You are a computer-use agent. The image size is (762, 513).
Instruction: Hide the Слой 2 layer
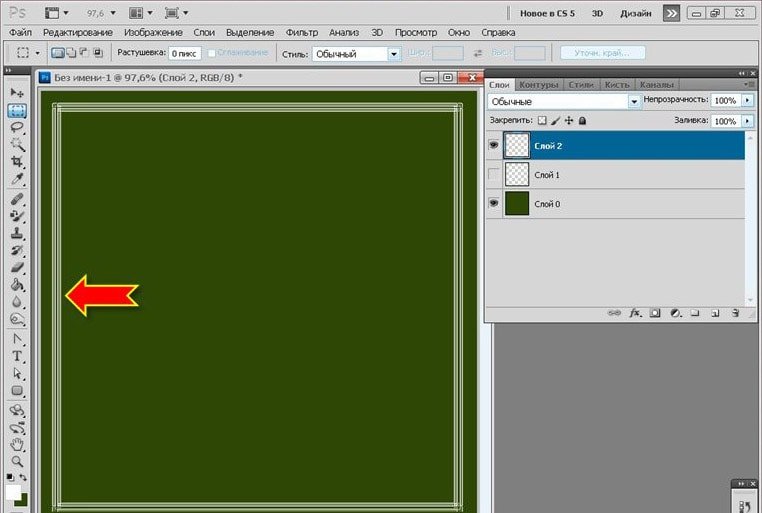click(x=493, y=146)
